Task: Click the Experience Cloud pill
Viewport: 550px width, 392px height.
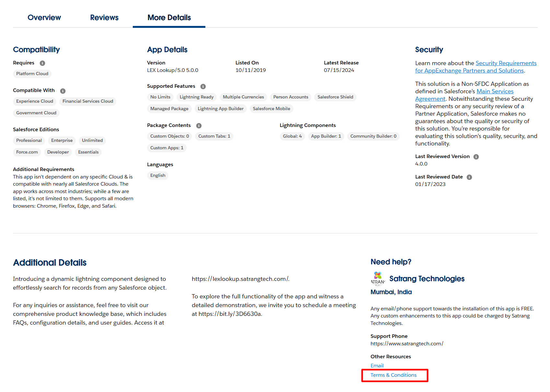Action: (35, 101)
